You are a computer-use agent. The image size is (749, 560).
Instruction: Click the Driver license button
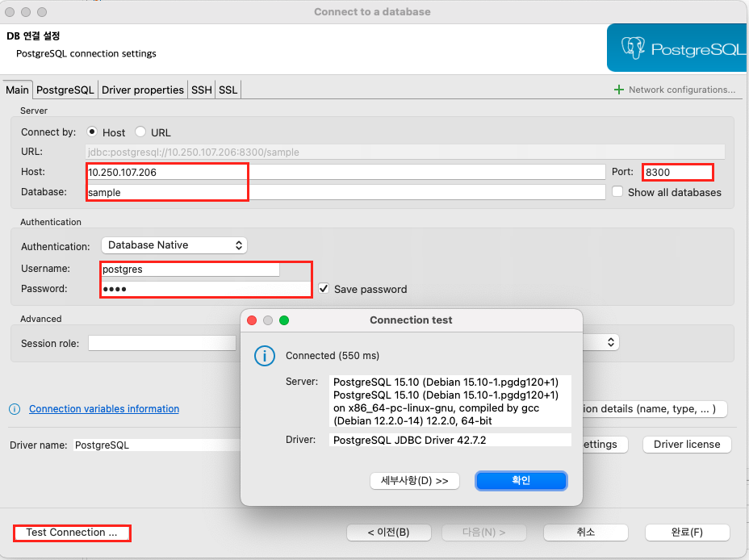point(687,445)
